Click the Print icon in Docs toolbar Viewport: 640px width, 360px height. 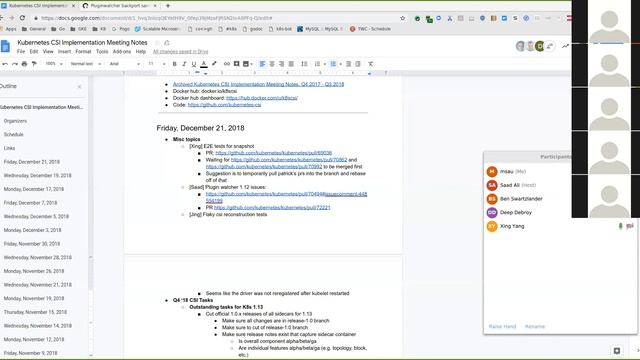click(24, 64)
